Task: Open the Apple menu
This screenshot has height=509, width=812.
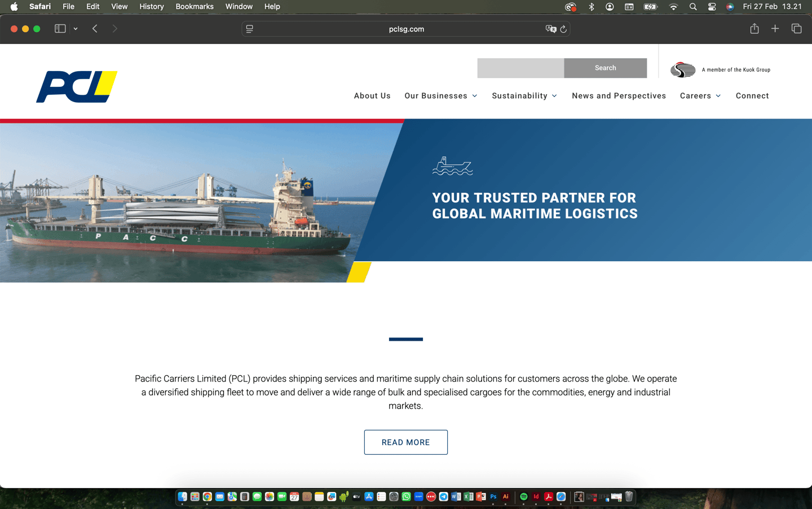Action: 14,7
